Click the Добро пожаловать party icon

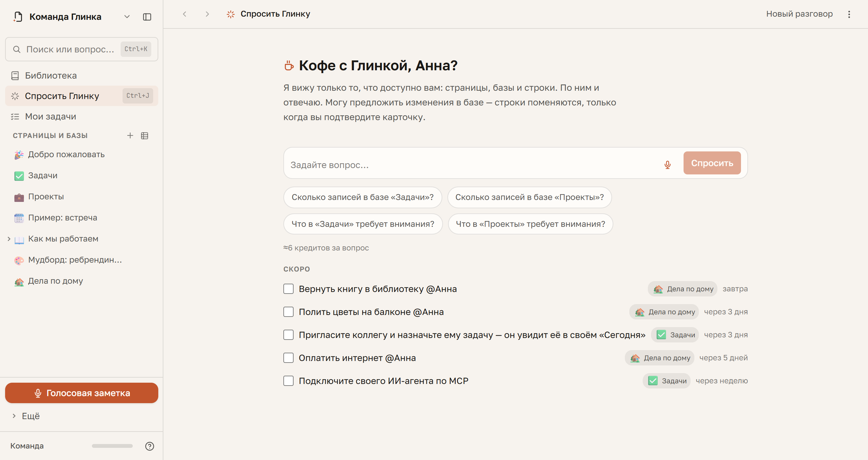pyautogui.click(x=19, y=155)
